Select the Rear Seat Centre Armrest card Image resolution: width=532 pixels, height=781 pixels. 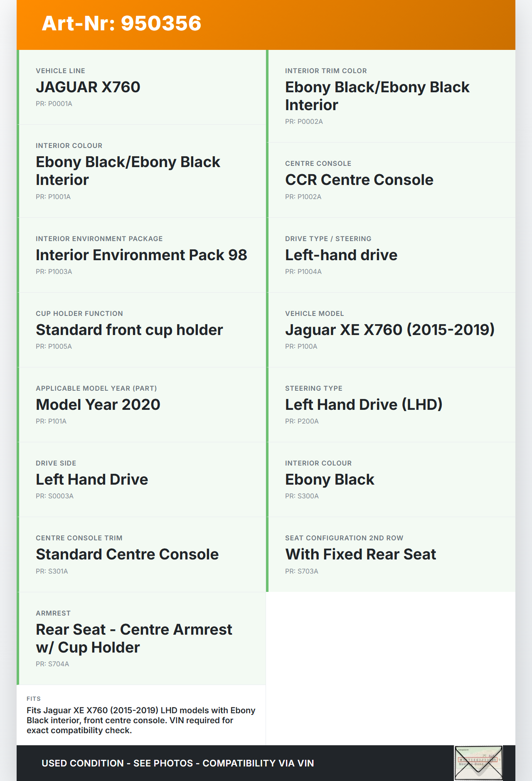(142, 638)
